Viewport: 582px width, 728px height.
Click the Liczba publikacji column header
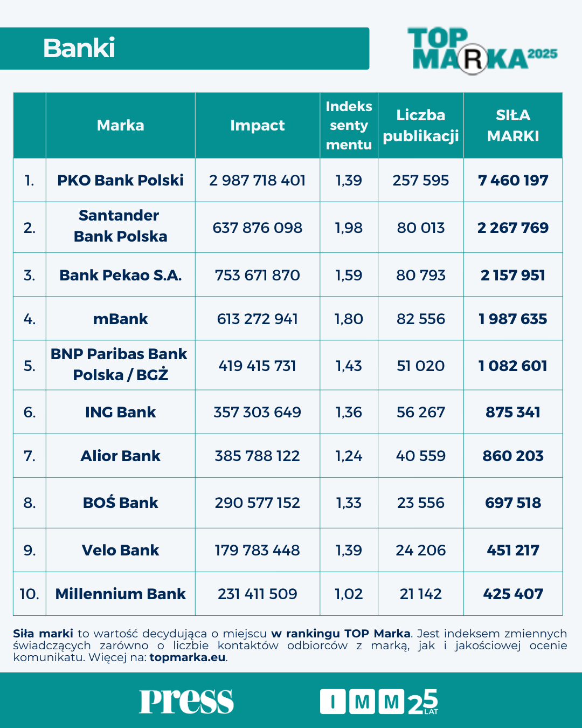click(421, 126)
